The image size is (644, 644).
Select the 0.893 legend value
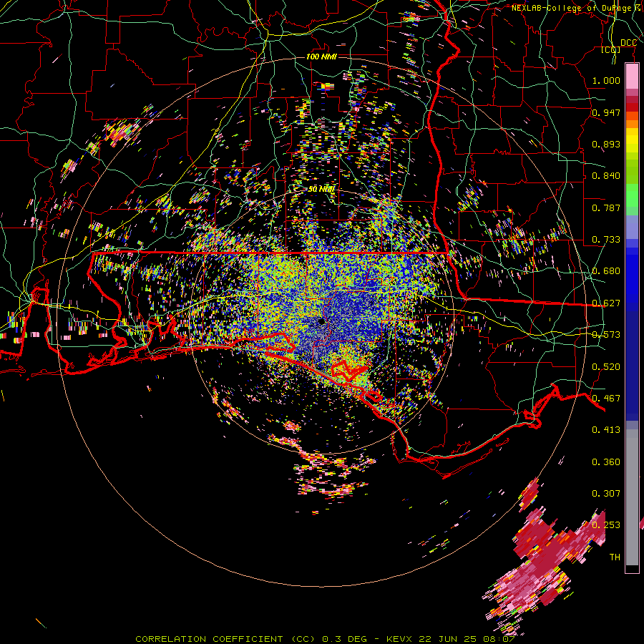point(606,144)
